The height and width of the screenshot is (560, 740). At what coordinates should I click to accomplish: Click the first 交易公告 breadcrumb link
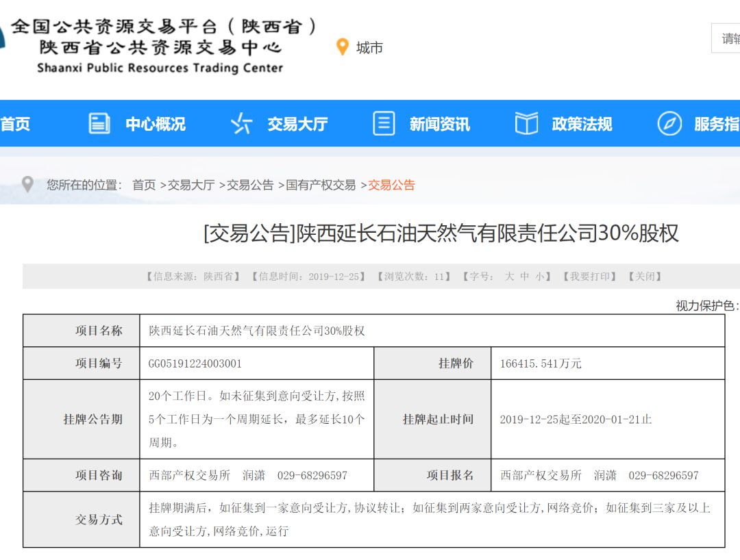[250, 185]
